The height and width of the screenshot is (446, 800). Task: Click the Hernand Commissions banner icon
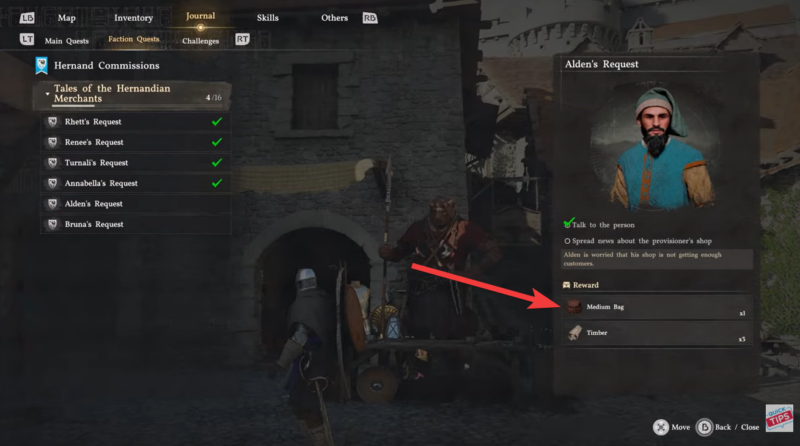[x=41, y=65]
